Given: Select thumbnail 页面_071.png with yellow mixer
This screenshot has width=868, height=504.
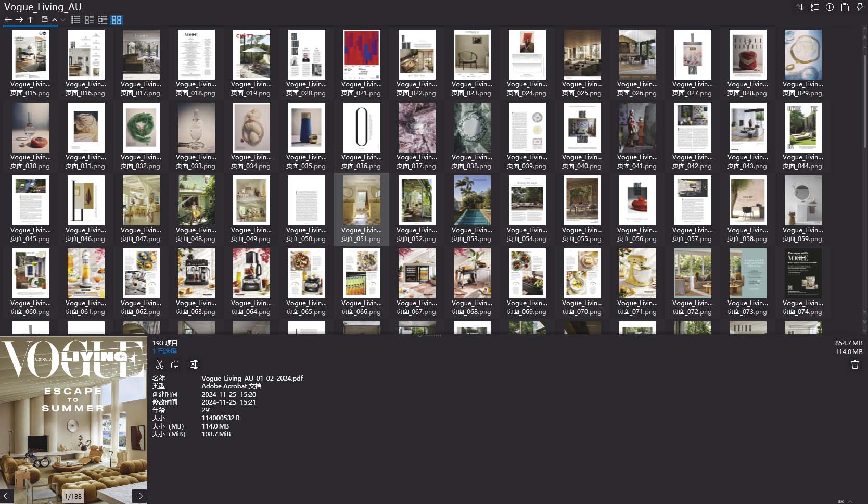Looking at the screenshot, I should (637, 273).
